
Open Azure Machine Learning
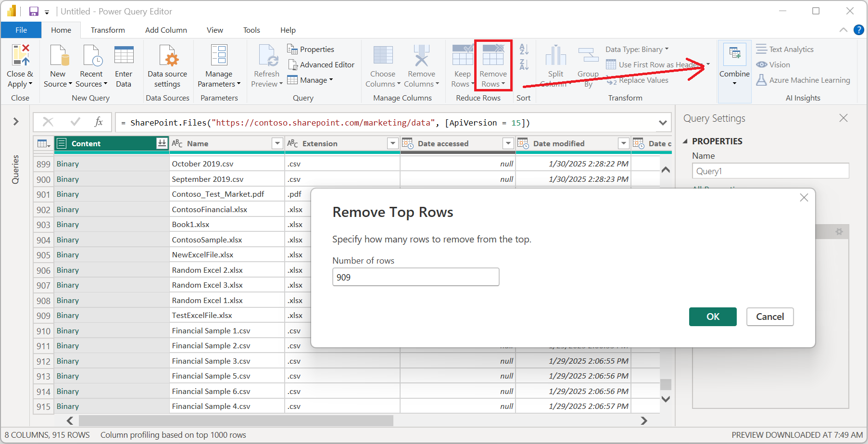803,80
